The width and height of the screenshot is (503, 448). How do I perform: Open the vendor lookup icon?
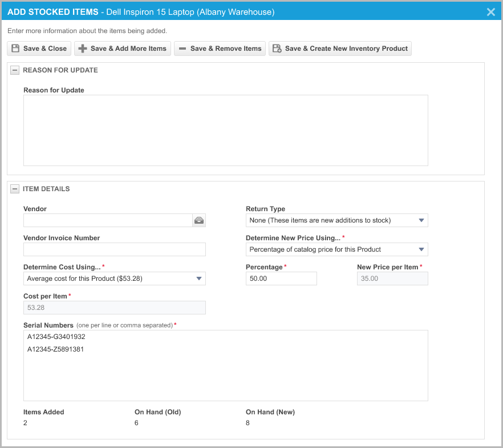pyautogui.click(x=199, y=220)
